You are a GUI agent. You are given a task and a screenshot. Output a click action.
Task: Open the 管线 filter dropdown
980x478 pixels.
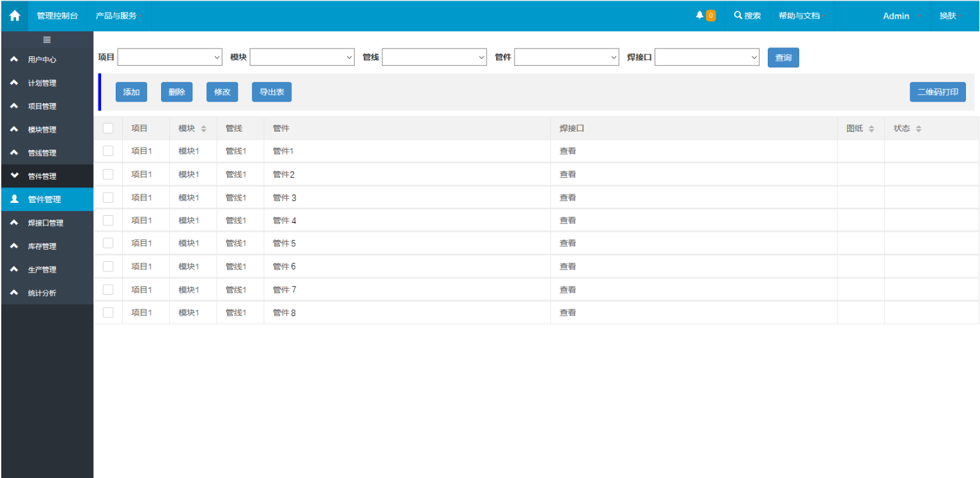coord(434,58)
